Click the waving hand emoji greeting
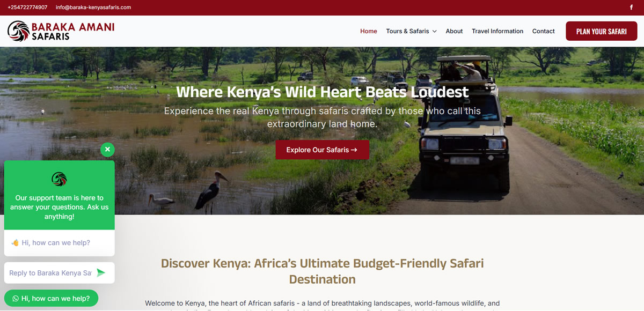This screenshot has width=644, height=311. click(x=15, y=243)
